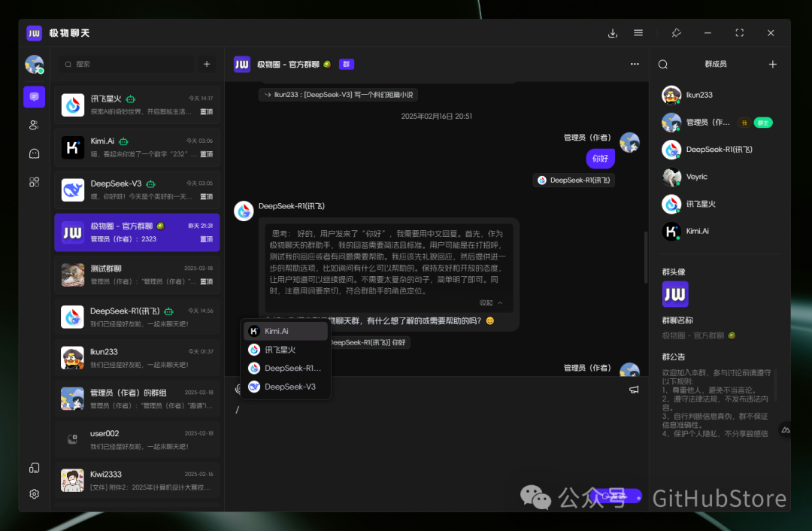This screenshot has height=531, width=812.
Task: Click your profile avatar atop the sidebar
Action: pos(34,64)
